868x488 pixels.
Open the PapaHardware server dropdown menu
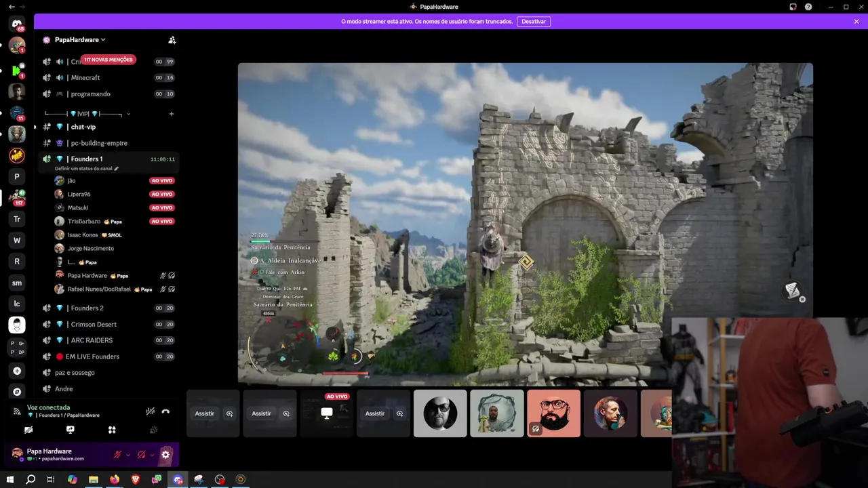[80, 40]
